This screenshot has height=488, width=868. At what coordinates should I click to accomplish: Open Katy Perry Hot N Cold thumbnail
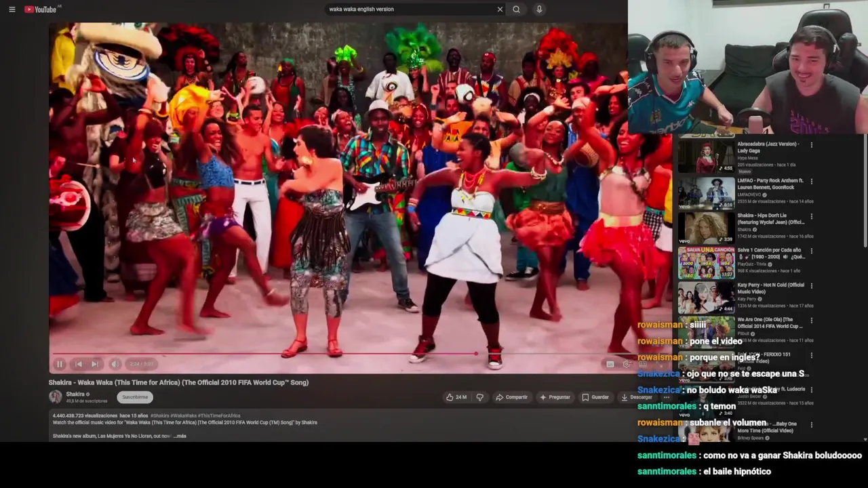click(x=706, y=298)
